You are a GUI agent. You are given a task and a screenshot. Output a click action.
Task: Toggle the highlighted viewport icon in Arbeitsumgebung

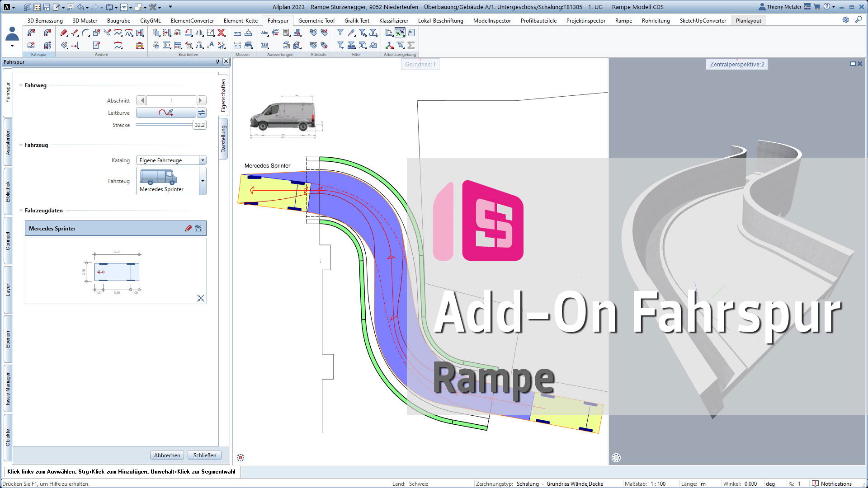pos(400,33)
